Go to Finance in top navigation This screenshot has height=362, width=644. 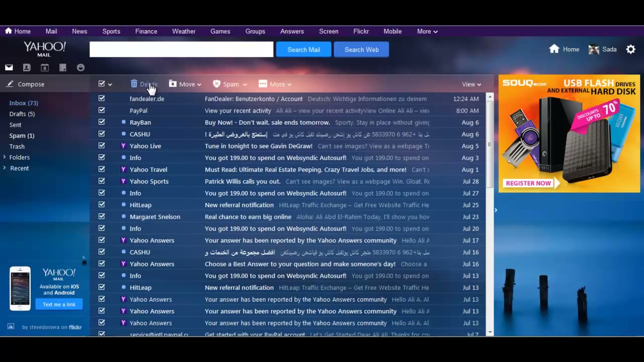(x=146, y=31)
